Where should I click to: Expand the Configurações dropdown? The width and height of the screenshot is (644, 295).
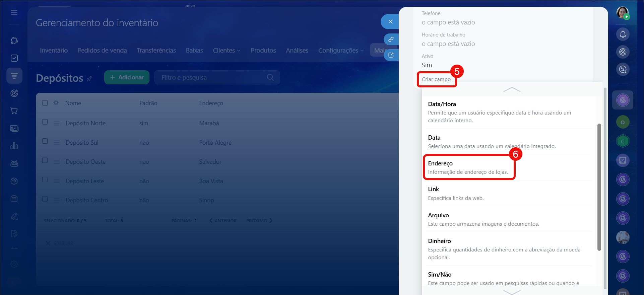tap(341, 50)
